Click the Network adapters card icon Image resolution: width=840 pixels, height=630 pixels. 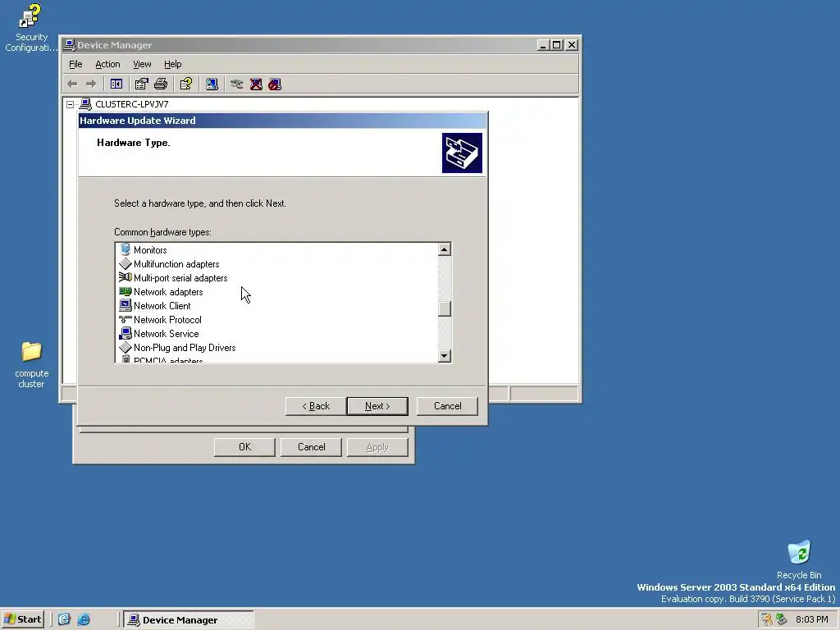coord(126,291)
